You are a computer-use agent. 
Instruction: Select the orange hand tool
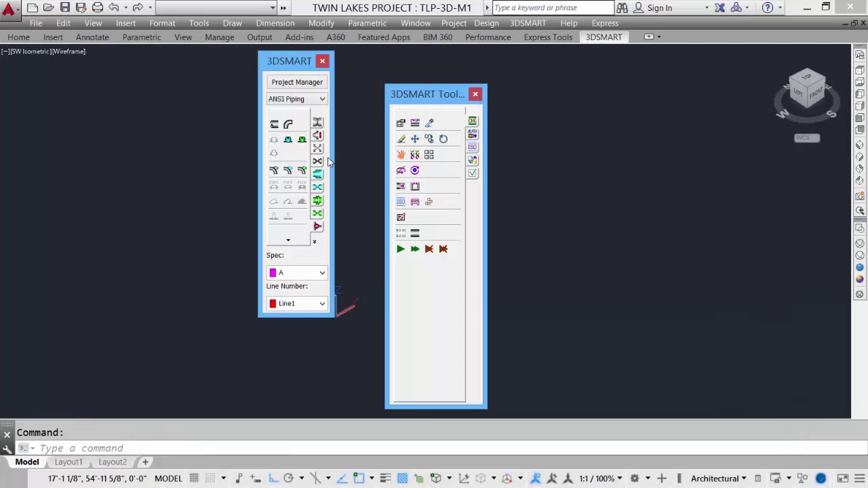(401, 155)
